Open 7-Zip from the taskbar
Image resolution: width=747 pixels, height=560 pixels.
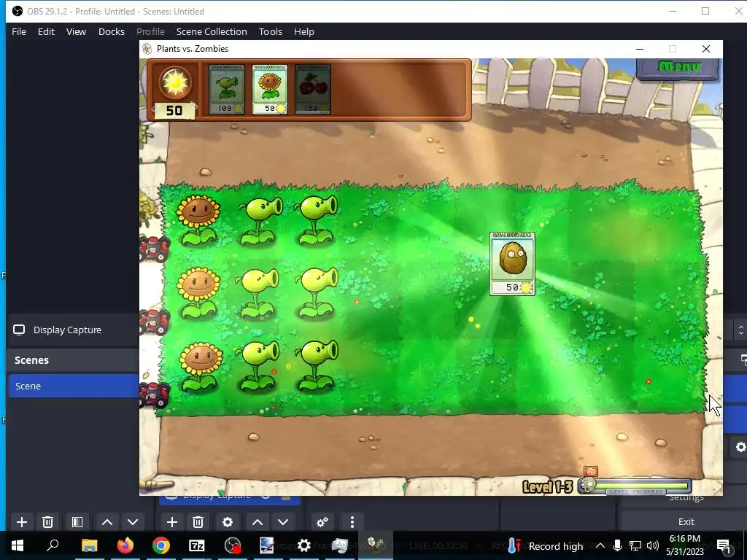197,545
